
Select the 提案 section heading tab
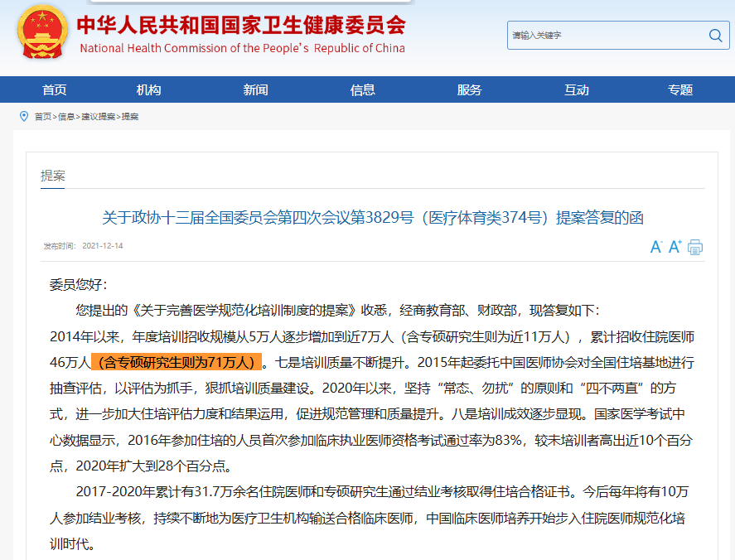tap(53, 176)
